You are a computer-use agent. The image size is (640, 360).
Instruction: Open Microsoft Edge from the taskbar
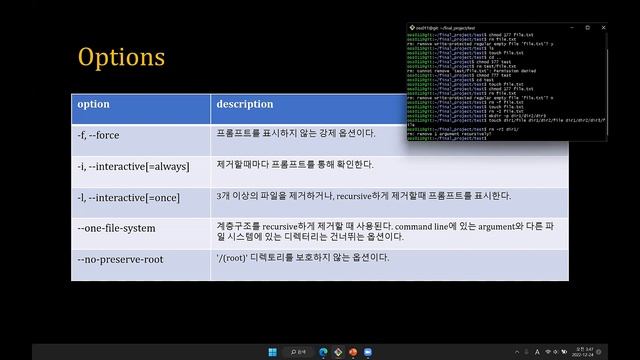323,352
